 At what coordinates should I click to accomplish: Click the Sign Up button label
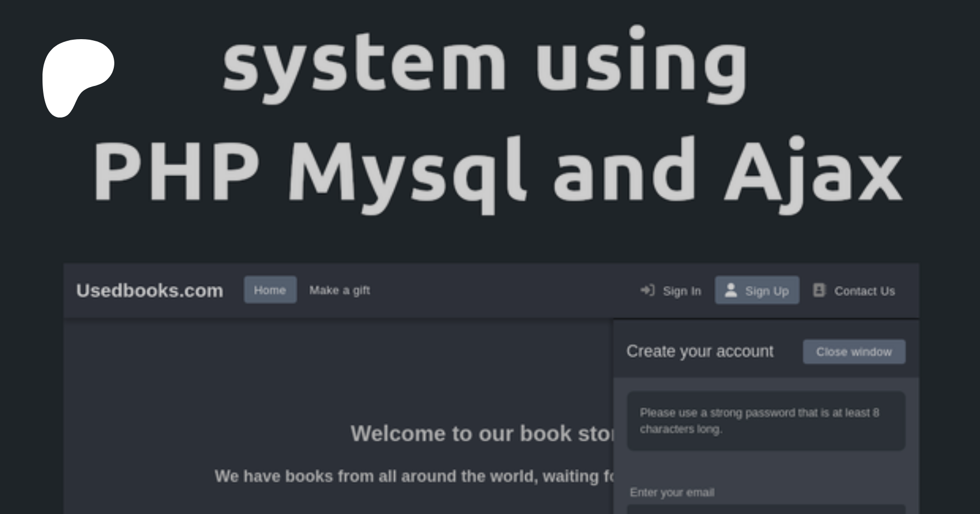767,292
